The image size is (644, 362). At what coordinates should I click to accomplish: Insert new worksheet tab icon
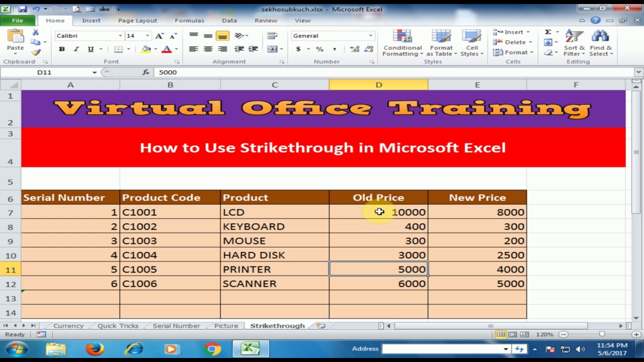click(x=320, y=326)
